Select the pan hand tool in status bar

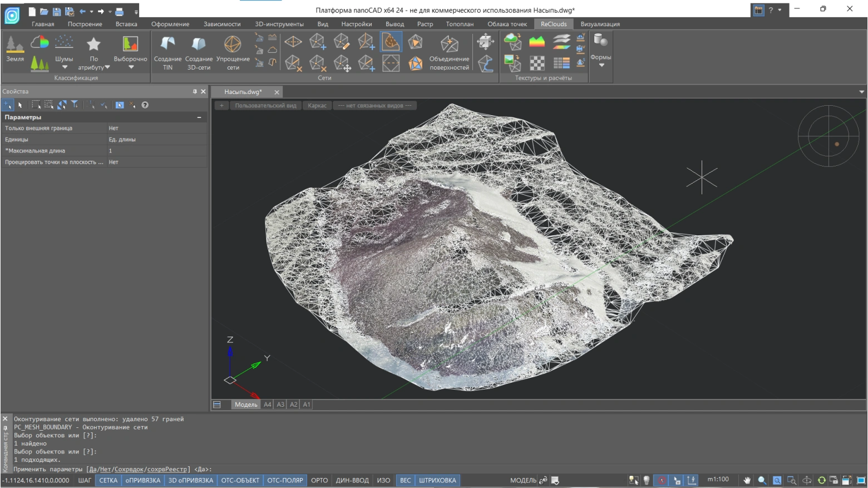pos(747,480)
